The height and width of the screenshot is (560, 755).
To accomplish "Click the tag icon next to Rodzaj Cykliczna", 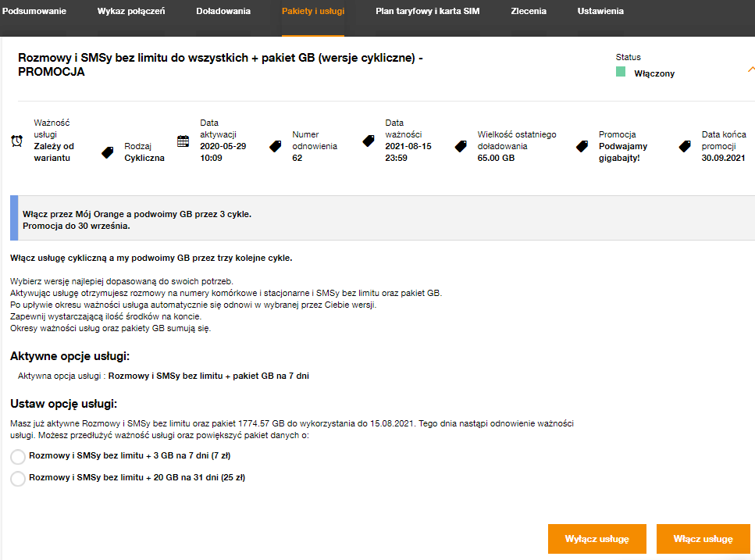I will pyautogui.click(x=108, y=152).
